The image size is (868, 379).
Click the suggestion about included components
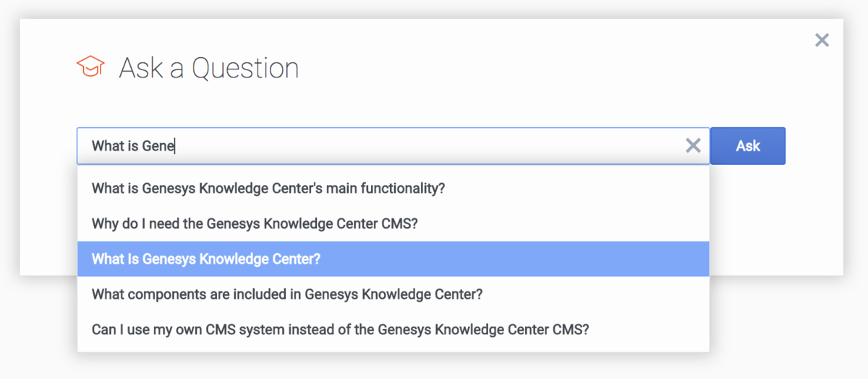287,294
